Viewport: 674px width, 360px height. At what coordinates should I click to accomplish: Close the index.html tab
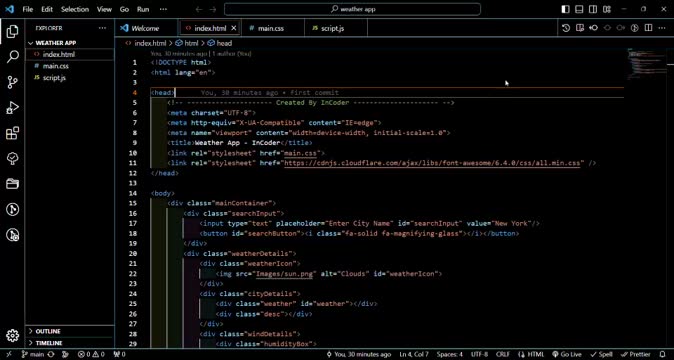(x=234, y=28)
